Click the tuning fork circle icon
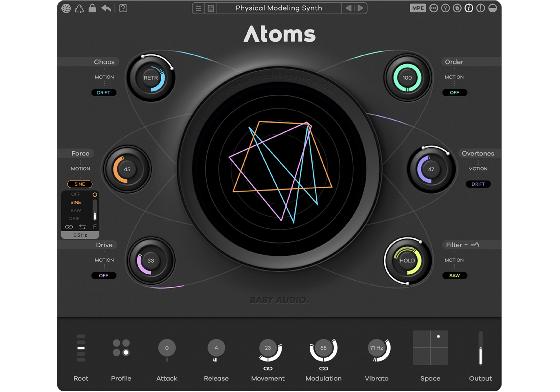The height and width of the screenshot is (392, 560). point(446,8)
